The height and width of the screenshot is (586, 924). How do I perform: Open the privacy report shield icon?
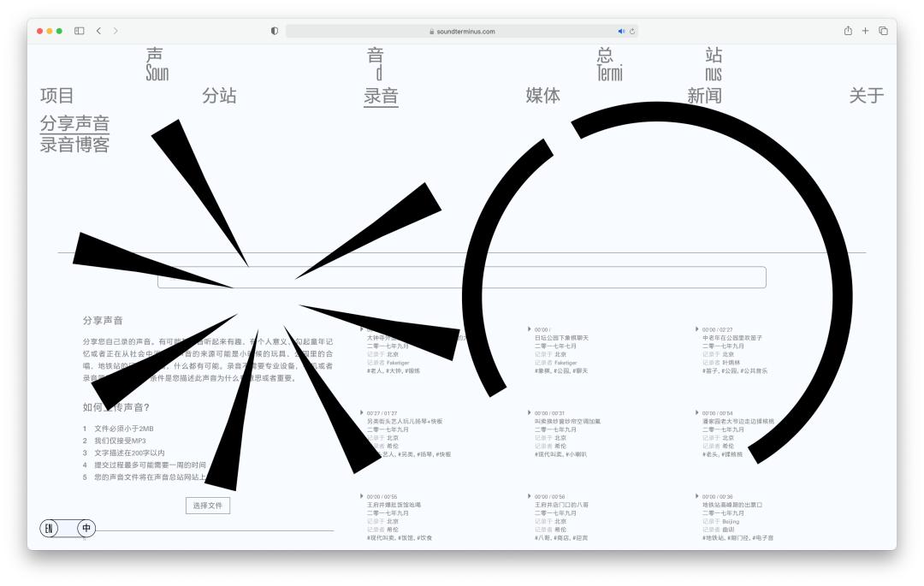pos(275,31)
